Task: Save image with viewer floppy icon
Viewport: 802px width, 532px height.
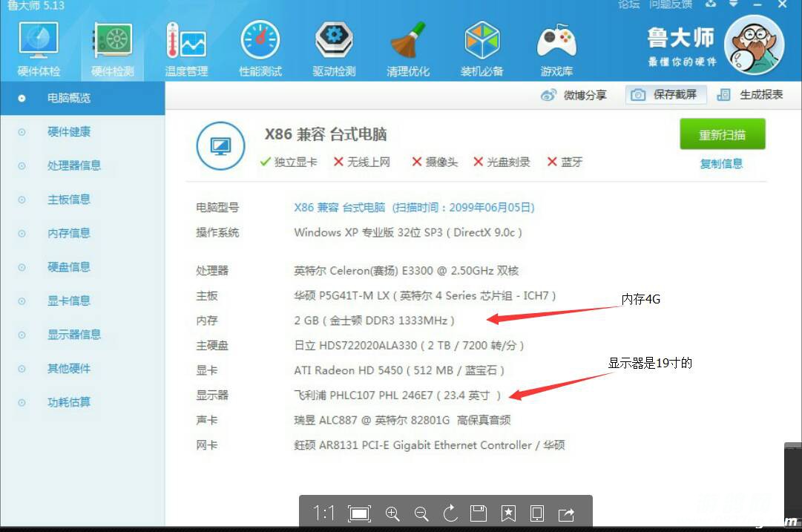Action: click(479, 513)
